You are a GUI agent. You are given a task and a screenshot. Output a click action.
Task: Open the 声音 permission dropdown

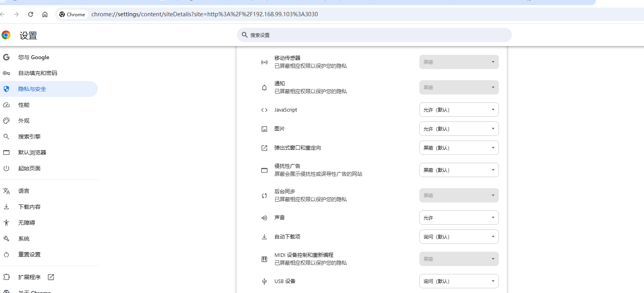[459, 218]
